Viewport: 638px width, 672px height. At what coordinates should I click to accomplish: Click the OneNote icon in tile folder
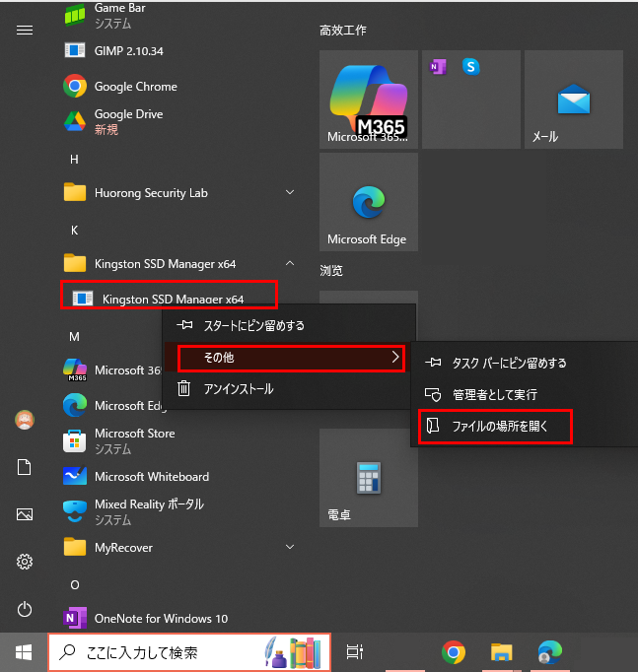pos(438,67)
